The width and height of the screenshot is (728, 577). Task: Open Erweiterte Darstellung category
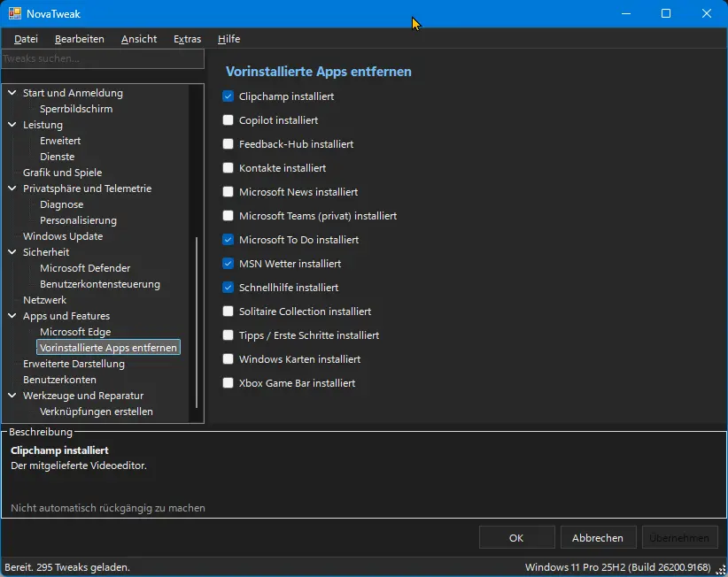[74, 364]
